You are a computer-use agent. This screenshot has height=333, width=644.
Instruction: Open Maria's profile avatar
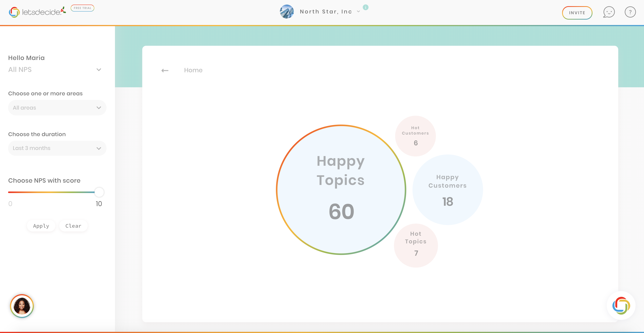pyautogui.click(x=22, y=306)
